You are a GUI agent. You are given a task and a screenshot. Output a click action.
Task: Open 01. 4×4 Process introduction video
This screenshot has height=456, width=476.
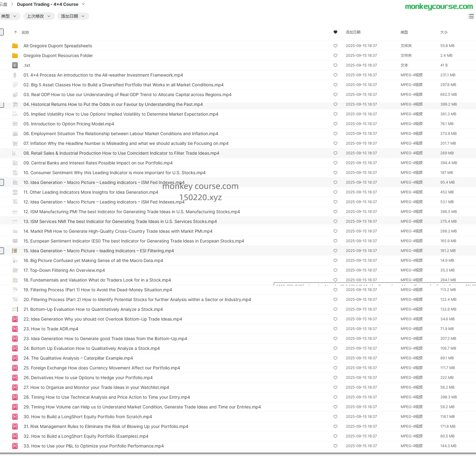click(x=103, y=75)
